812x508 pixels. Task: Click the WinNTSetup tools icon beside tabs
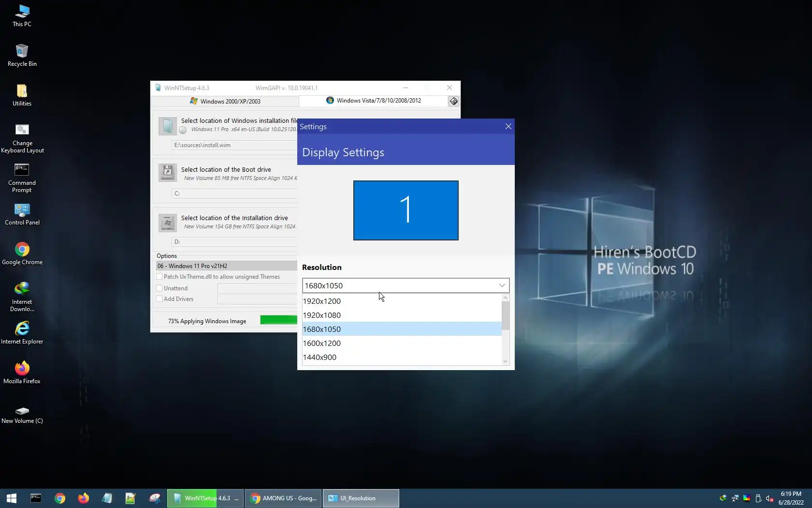click(453, 101)
